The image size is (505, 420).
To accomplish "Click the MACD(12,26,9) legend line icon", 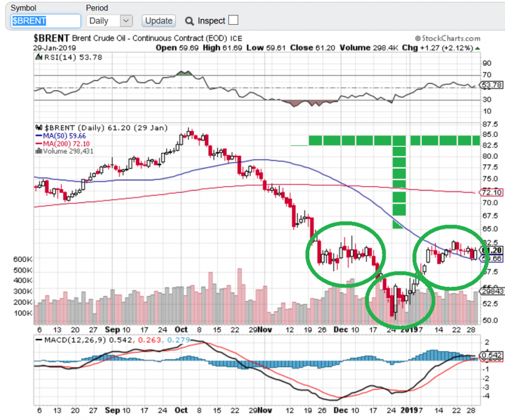I will (x=38, y=340).
